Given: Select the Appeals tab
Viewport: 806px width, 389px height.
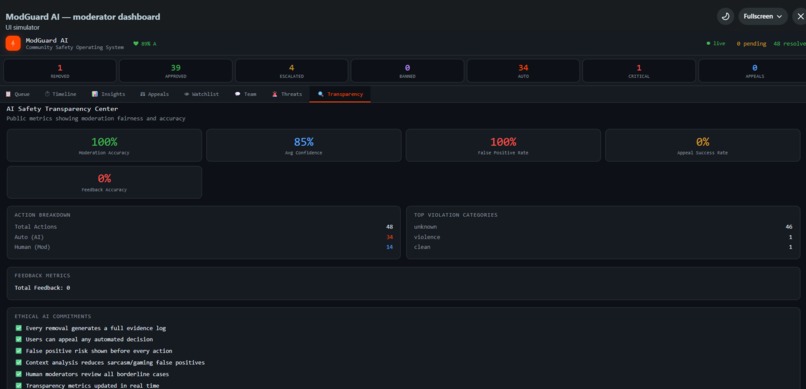Looking at the screenshot, I should pyautogui.click(x=154, y=94).
